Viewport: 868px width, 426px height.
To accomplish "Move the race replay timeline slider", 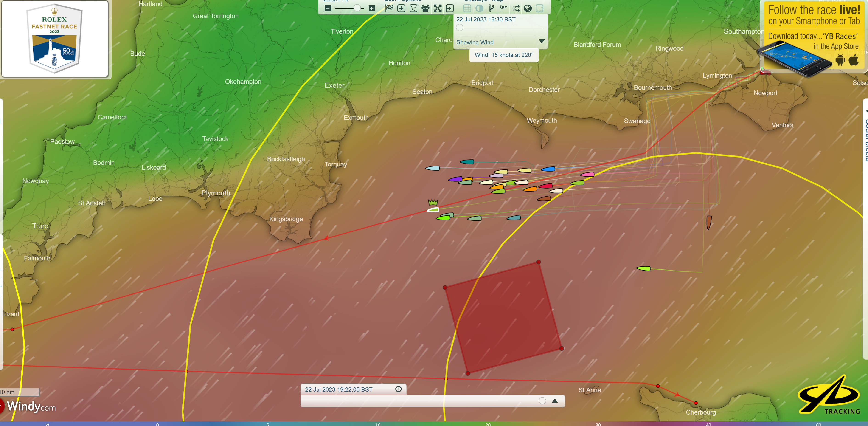I will point(542,401).
